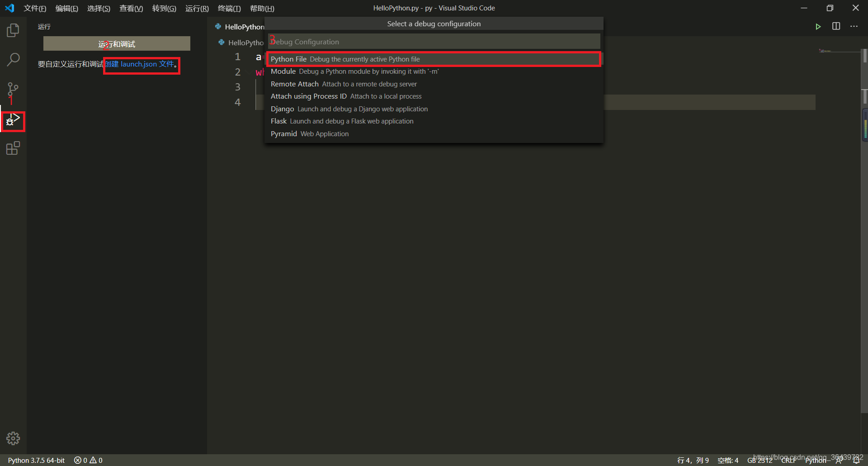Open the Extensions view
Screen dimensions: 868x466
click(13, 148)
